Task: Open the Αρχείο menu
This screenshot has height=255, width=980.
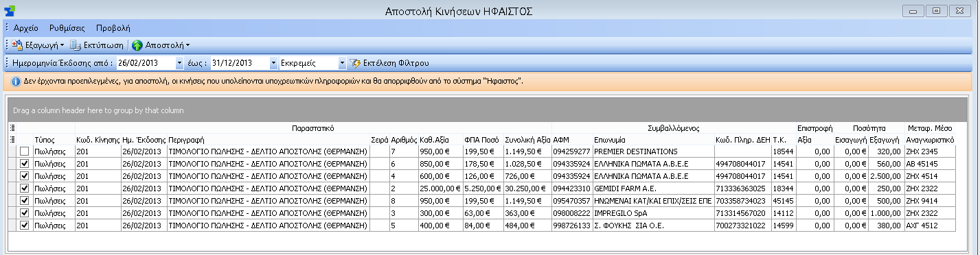Action: tap(26, 28)
